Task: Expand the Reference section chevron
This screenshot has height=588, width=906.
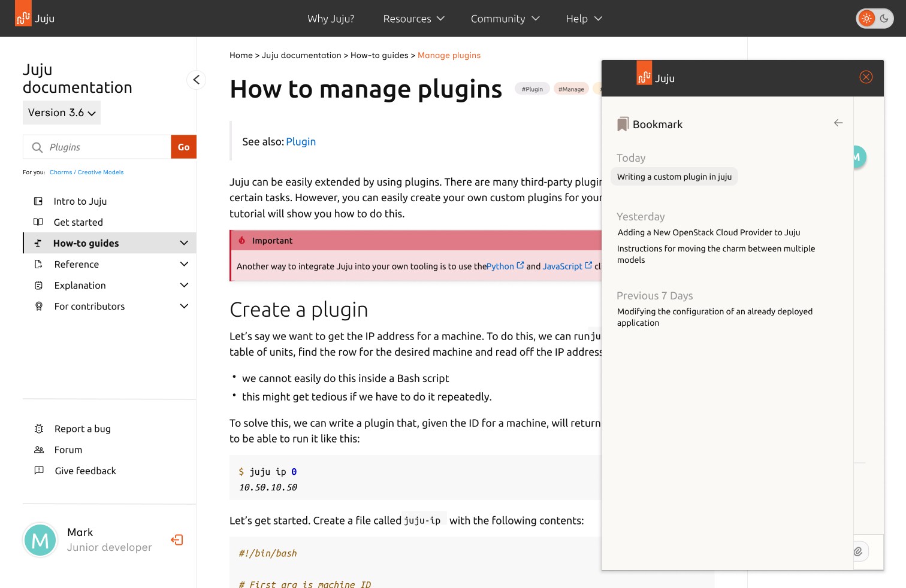Action: (x=184, y=264)
